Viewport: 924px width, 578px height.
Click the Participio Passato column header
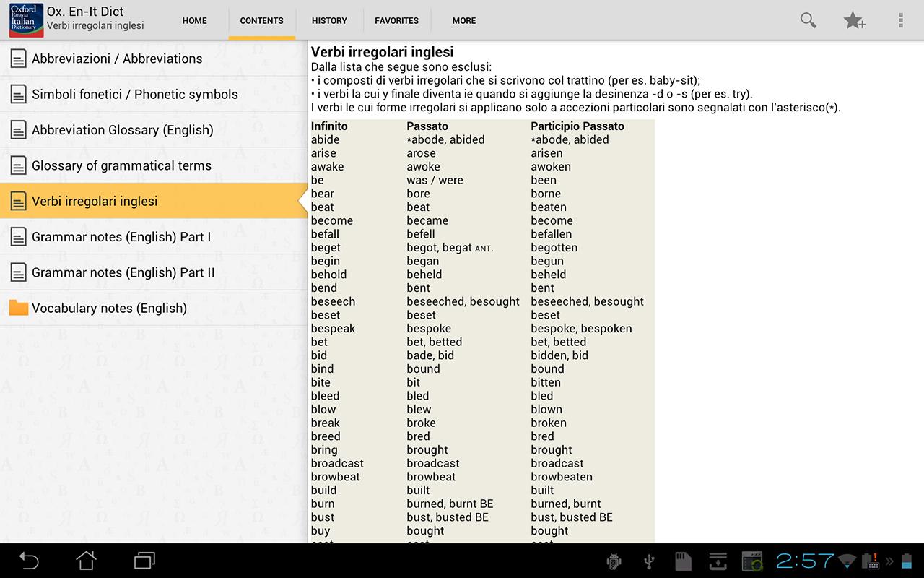click(577, 126)
